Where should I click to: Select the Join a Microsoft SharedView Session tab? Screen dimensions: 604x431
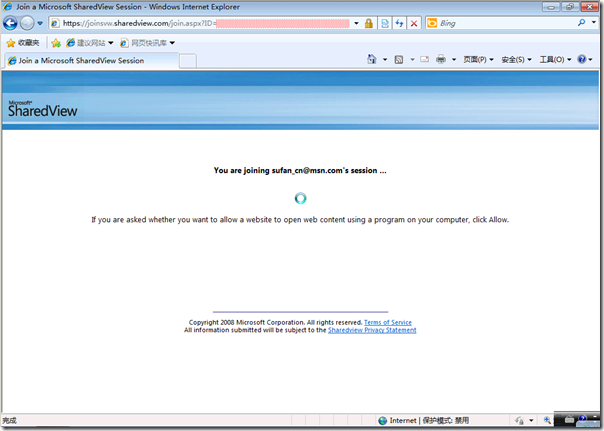pos(92,60)
